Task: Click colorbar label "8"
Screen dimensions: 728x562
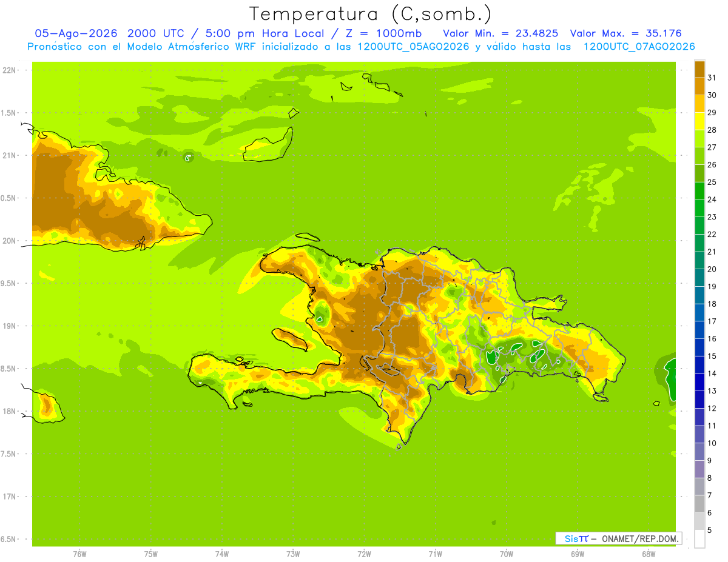Action: click(709, 478)
